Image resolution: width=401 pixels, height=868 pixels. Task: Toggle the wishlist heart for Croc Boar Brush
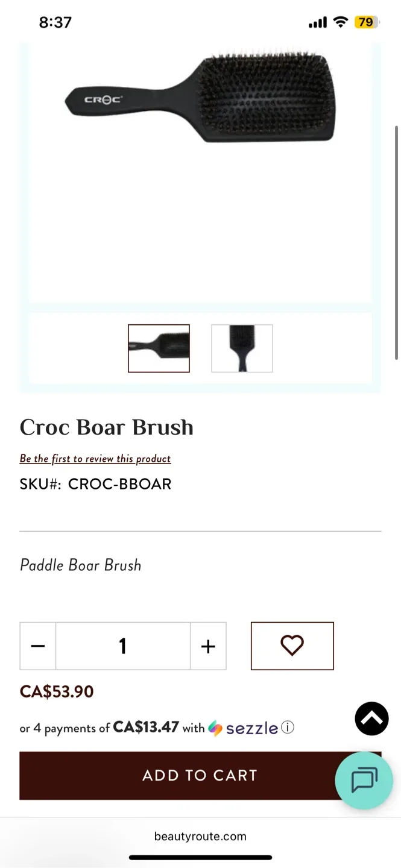point(292,645)
